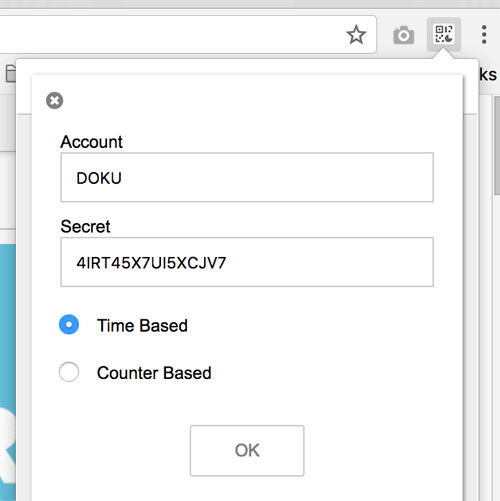Image resolution: width=500 pixels, height=501 pixels.
Task: Click the browser address bar
Action: pos(187,35)
